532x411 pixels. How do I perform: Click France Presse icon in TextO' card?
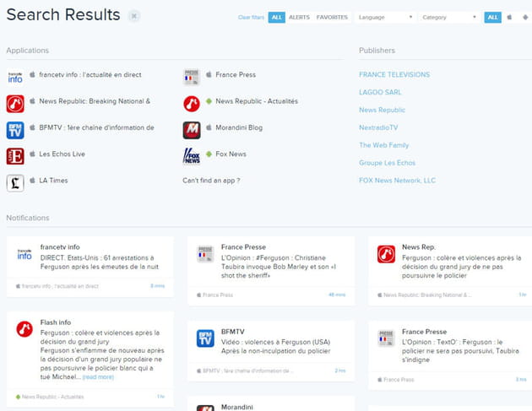coord(386,338)
